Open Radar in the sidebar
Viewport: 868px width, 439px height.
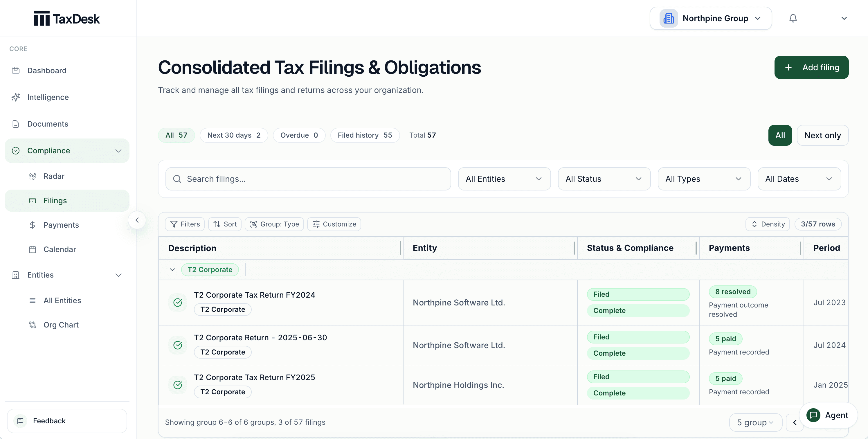[x=67, y=176]
